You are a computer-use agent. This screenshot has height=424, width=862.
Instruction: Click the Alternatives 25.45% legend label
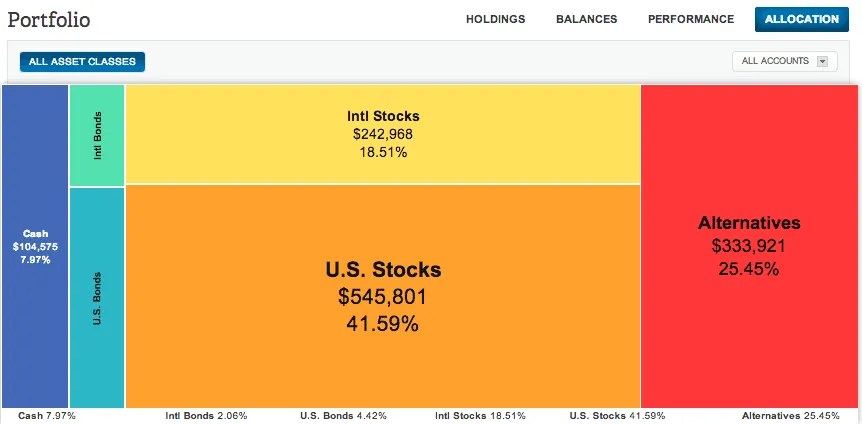(791, 416)
